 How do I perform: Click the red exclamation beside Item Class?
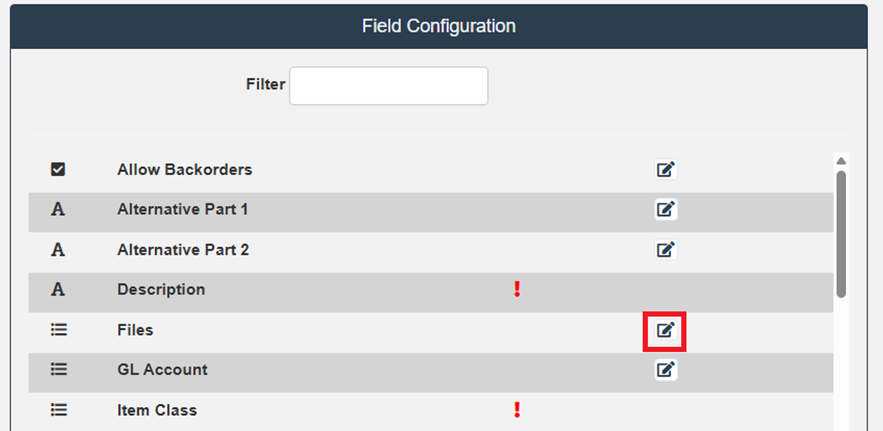pos(517,410)
